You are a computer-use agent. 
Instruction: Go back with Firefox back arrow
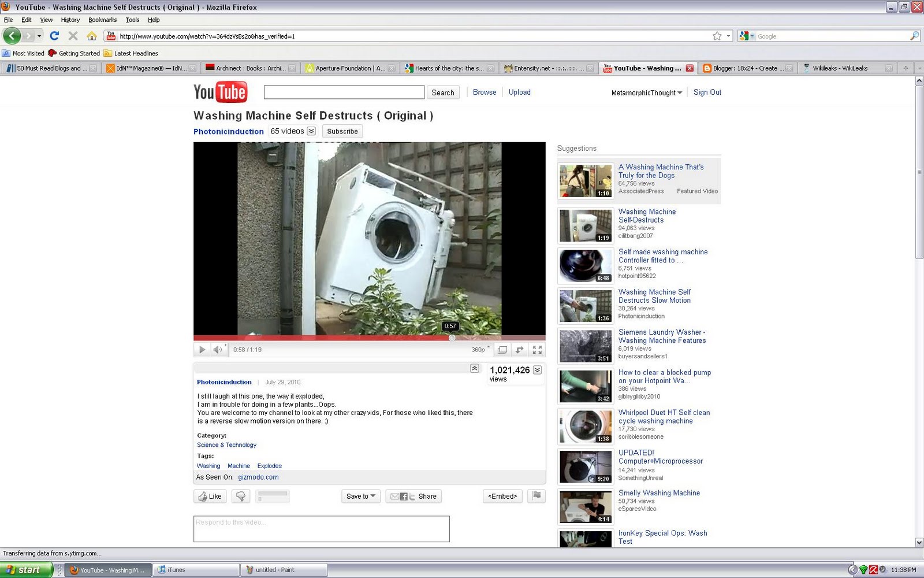tap(12, 36)
